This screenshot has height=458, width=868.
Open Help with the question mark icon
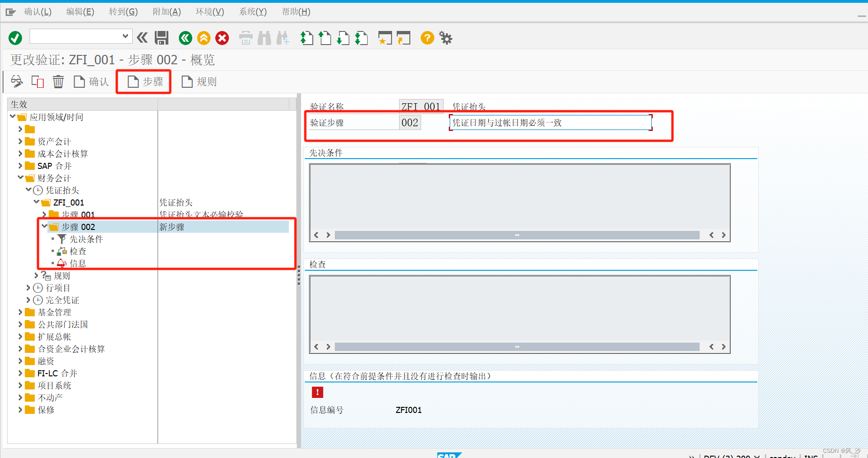tap(427, 38)
